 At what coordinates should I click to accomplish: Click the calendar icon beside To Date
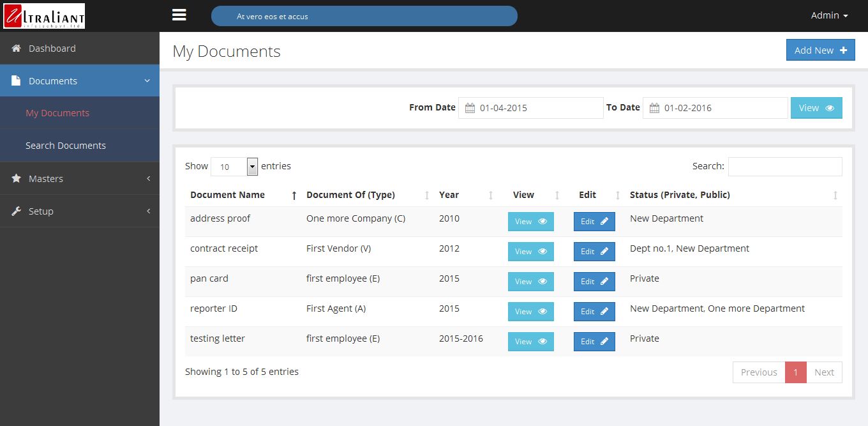[654, 108]
